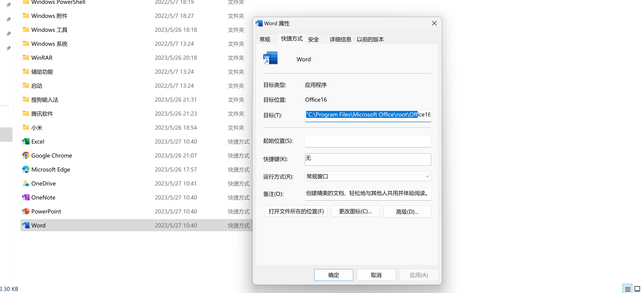Select the 搜狗输入法 folder name

click(x=45, y=99)
